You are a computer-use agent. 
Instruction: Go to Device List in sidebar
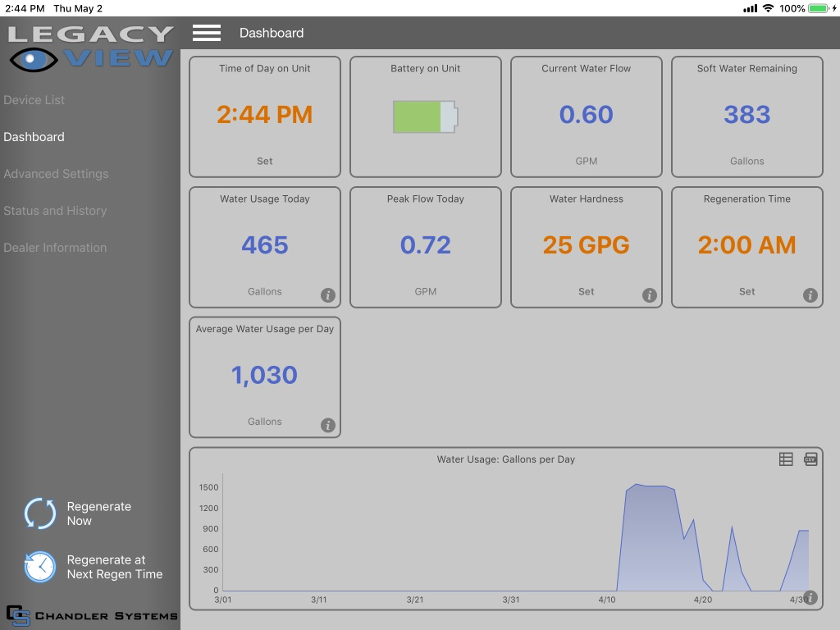tap(34, 99)
